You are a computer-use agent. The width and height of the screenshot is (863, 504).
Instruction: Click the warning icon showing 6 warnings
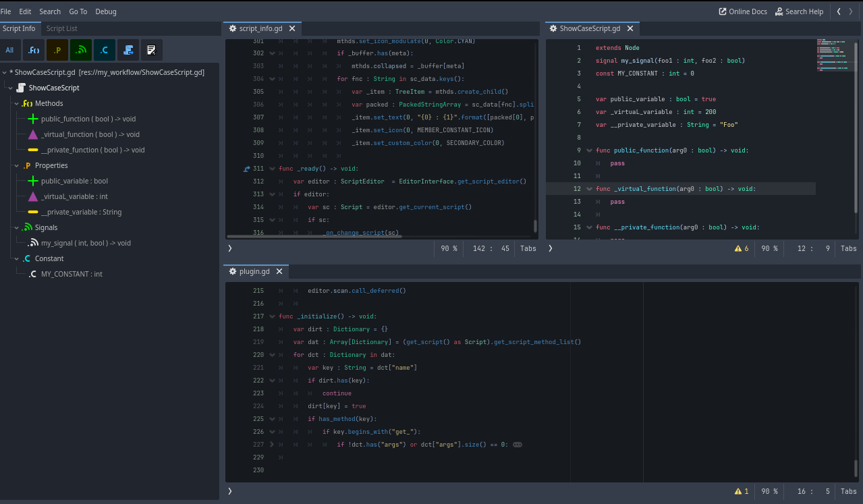point(738,248)
